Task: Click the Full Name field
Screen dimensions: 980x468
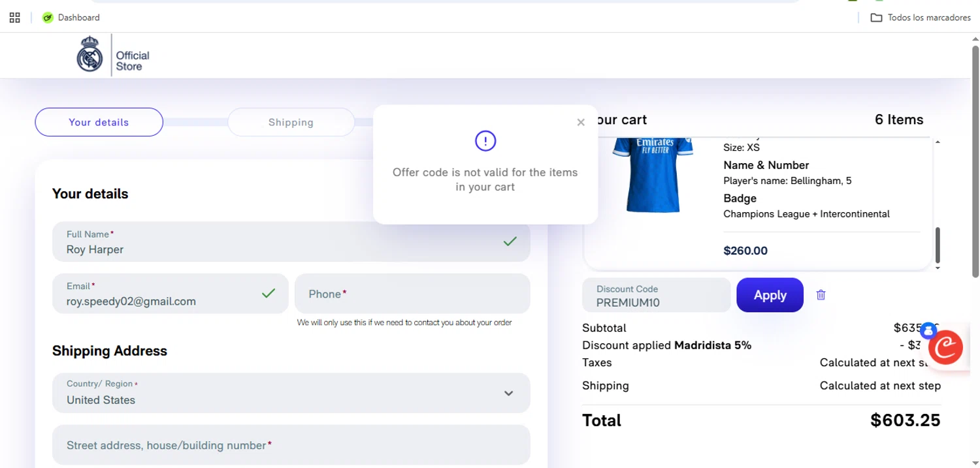Action: coord(291,242)
